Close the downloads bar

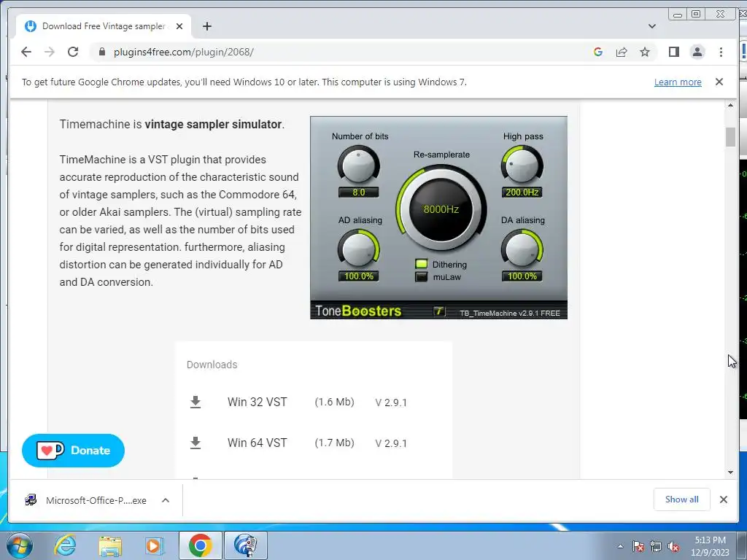coord(723,499)
